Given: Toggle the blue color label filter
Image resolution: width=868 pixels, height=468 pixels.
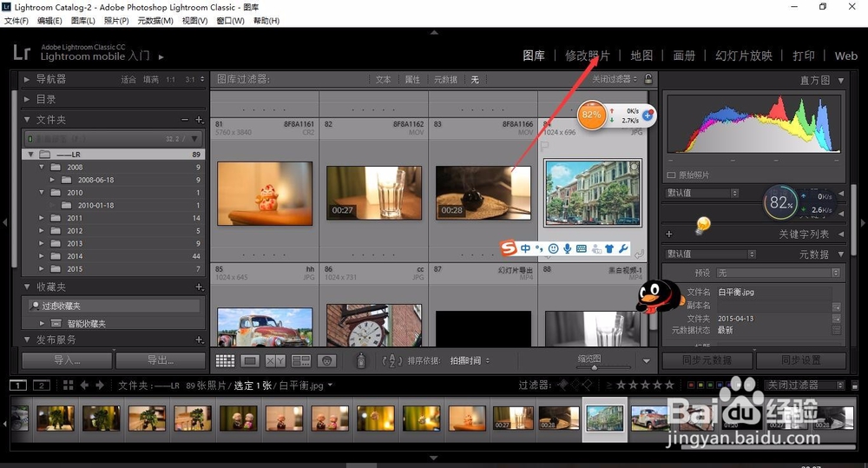Looking at the screenshot, I should coord(719,385).
